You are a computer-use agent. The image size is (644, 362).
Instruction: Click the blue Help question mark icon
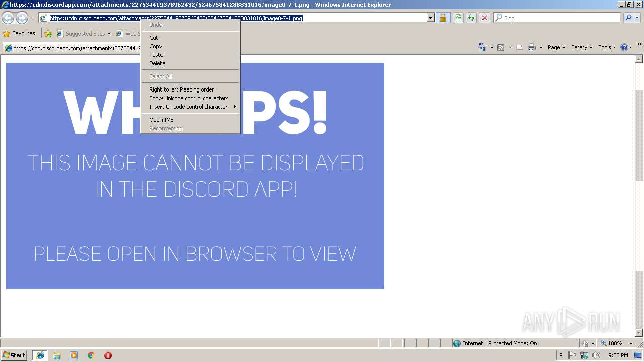(624, 47)
